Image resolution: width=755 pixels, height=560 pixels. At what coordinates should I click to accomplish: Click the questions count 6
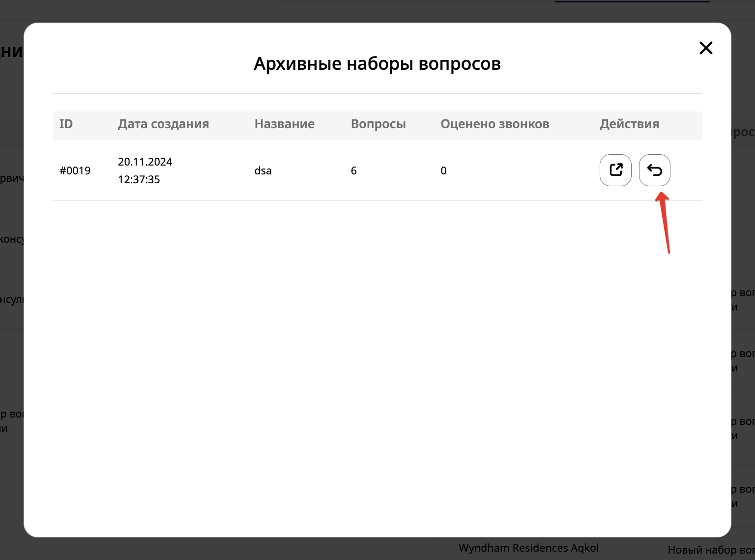[353, 171]
